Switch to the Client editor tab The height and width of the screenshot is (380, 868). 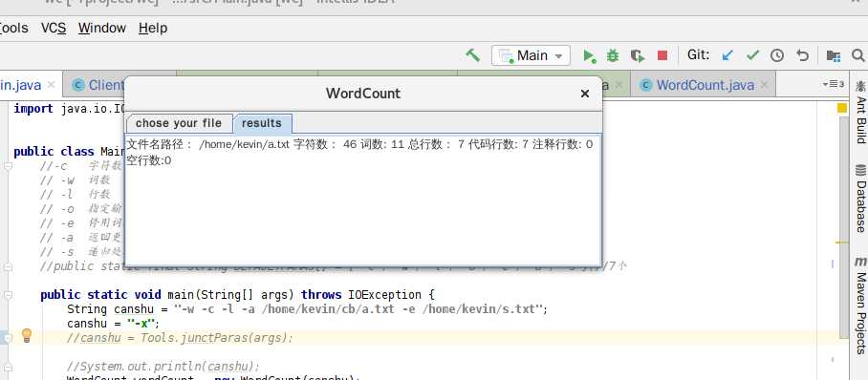[98, 85]
